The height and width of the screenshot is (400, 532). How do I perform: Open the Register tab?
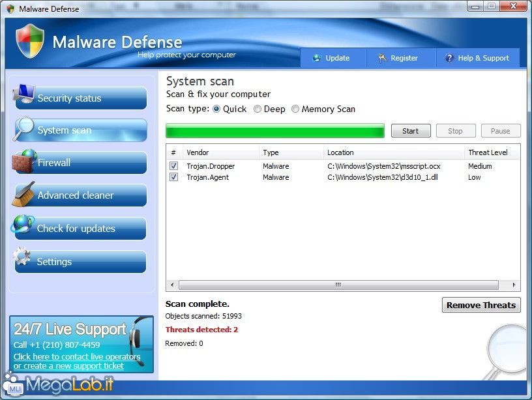coord(401,58)
